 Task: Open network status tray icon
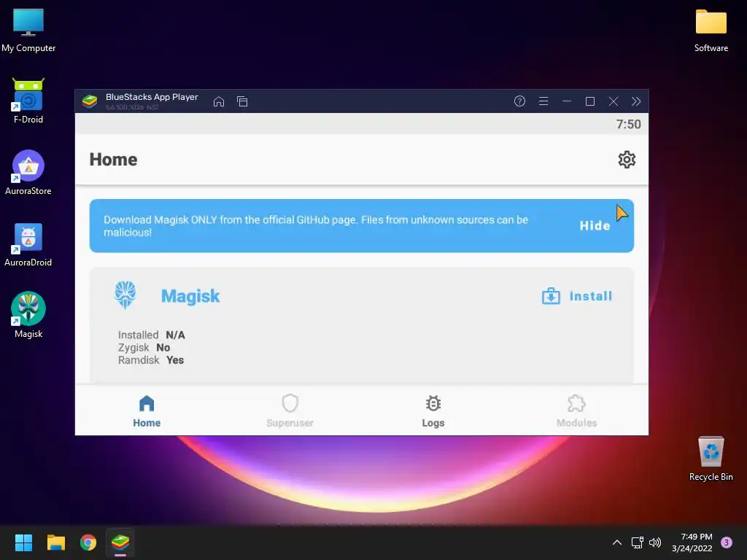(x=637, y=542)
